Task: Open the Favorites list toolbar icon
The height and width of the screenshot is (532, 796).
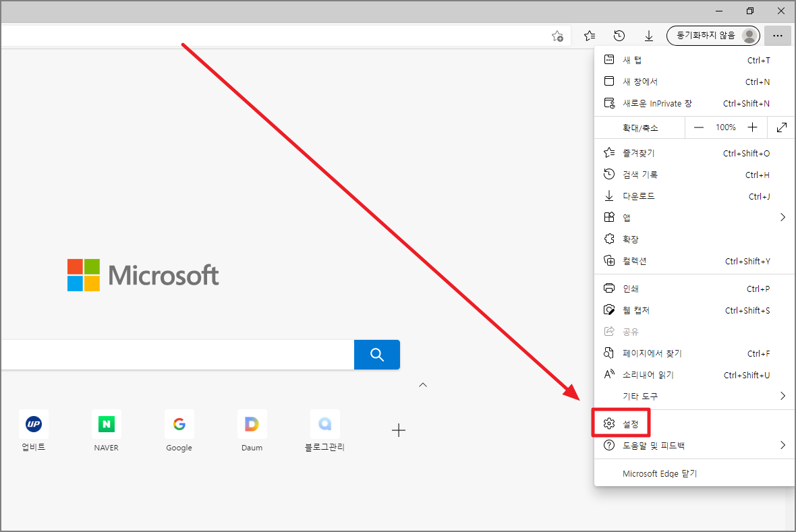Action: pos(590,36)
